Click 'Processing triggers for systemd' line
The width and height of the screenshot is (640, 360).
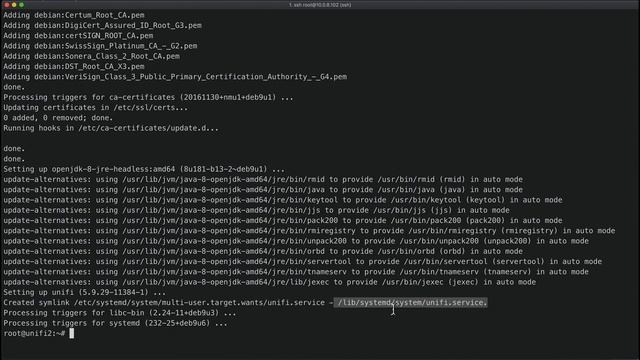point(115,323)
